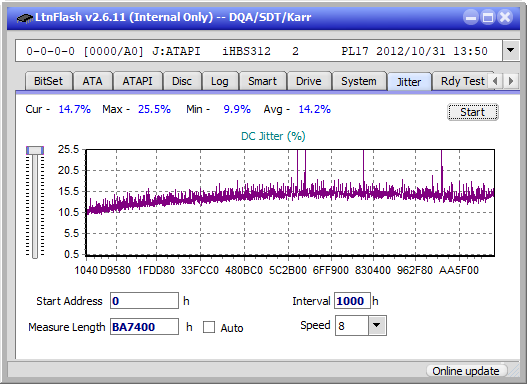Click the vertical scale slider thumb
Image resolution: width=527 pixels, height=384 pixels.
(x=35, y=150)
